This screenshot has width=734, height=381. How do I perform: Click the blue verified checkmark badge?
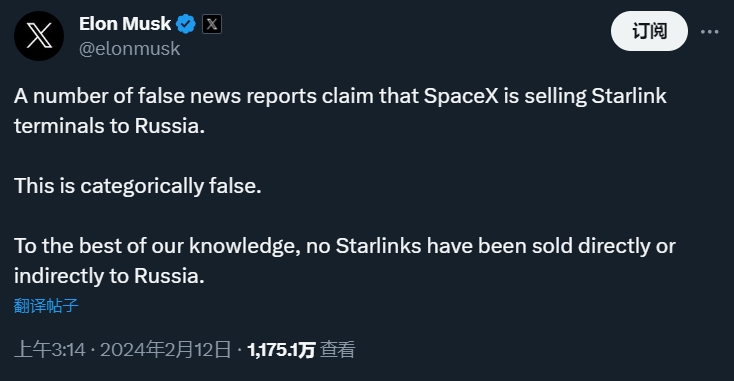tap(186, 24)
